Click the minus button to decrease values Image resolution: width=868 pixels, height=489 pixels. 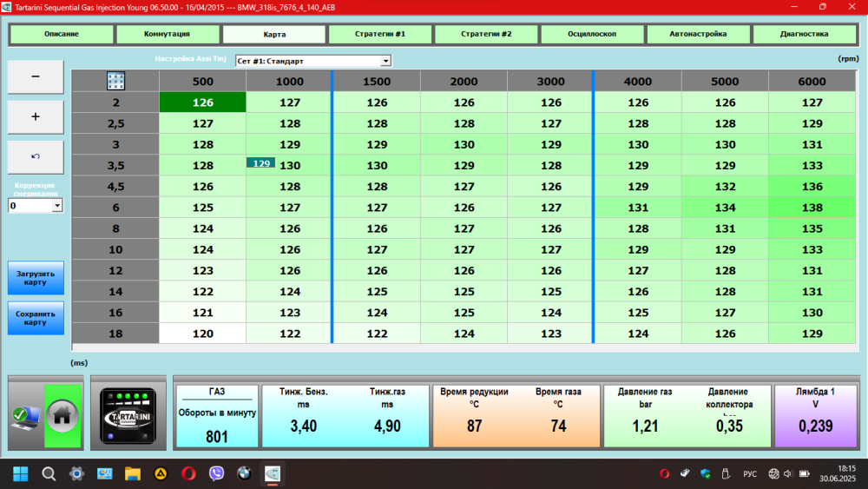point(36,76)
